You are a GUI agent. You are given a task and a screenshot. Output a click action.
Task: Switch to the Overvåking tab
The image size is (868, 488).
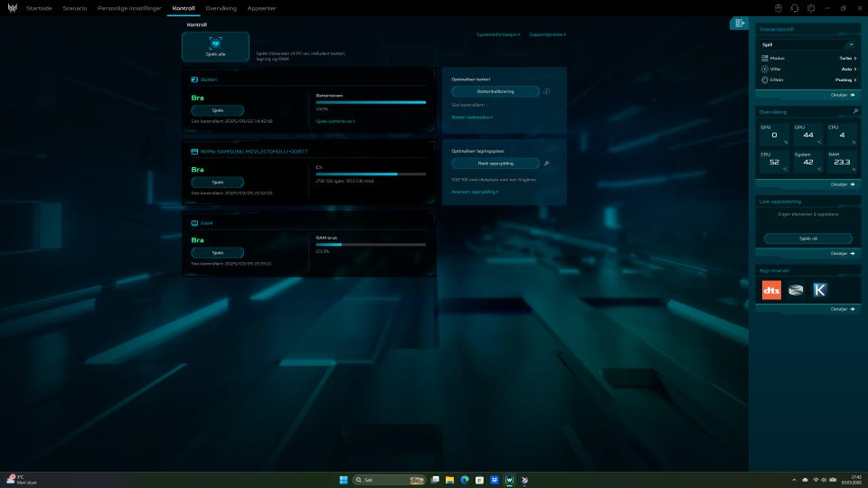pos(221,8)
